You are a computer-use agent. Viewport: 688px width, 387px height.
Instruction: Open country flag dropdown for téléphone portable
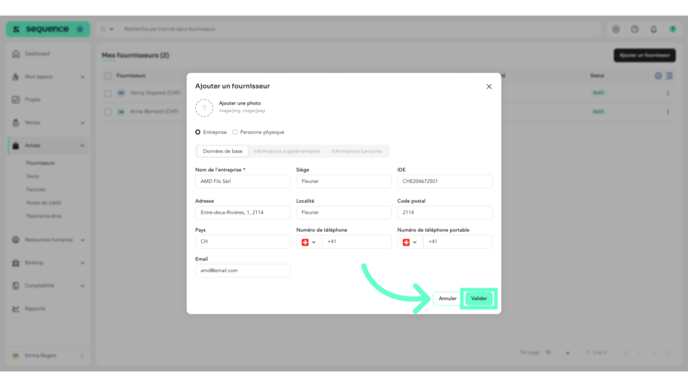pos(410,242)
